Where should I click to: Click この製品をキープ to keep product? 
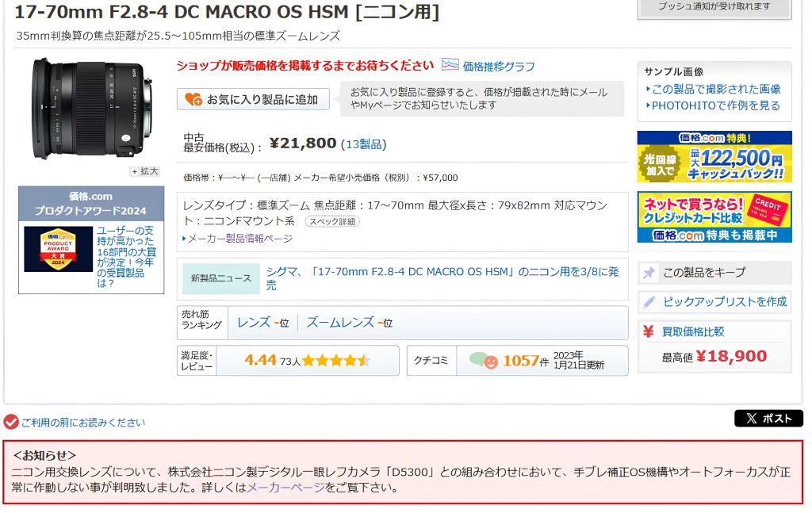tap(714, 273)
